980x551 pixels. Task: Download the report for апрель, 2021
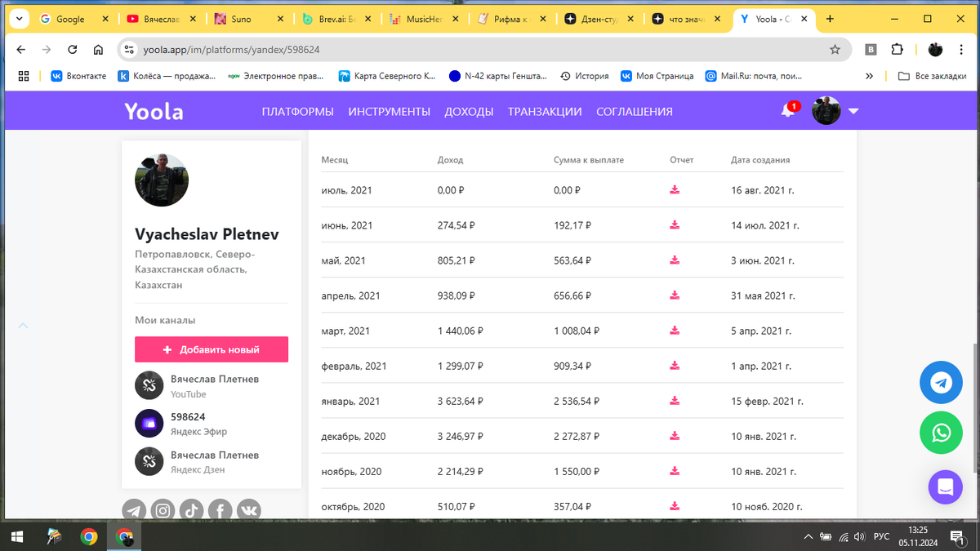click(675, 295)
